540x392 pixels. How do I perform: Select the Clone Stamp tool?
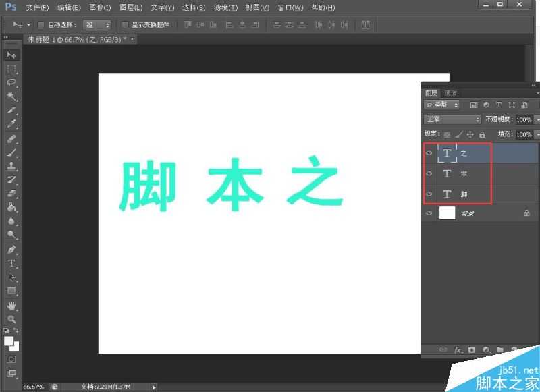pos(11,167)
